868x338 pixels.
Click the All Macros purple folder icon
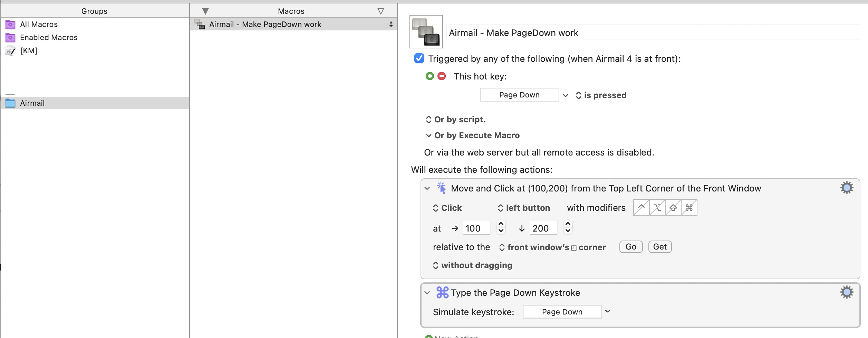pos(10,24)
